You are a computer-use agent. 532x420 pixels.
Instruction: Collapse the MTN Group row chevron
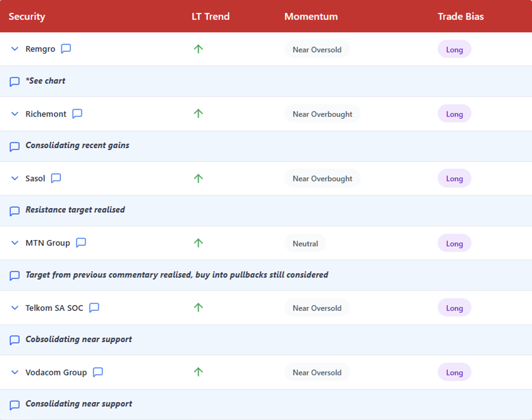15,243
